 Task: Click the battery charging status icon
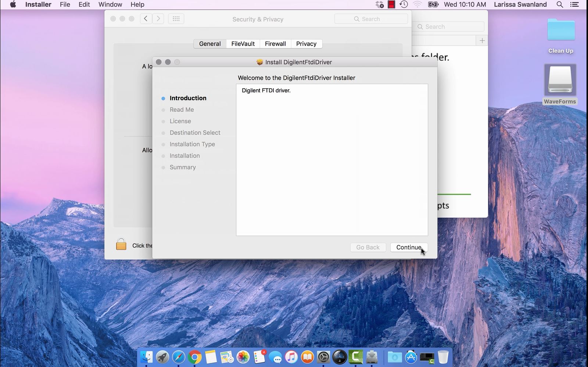433,4
